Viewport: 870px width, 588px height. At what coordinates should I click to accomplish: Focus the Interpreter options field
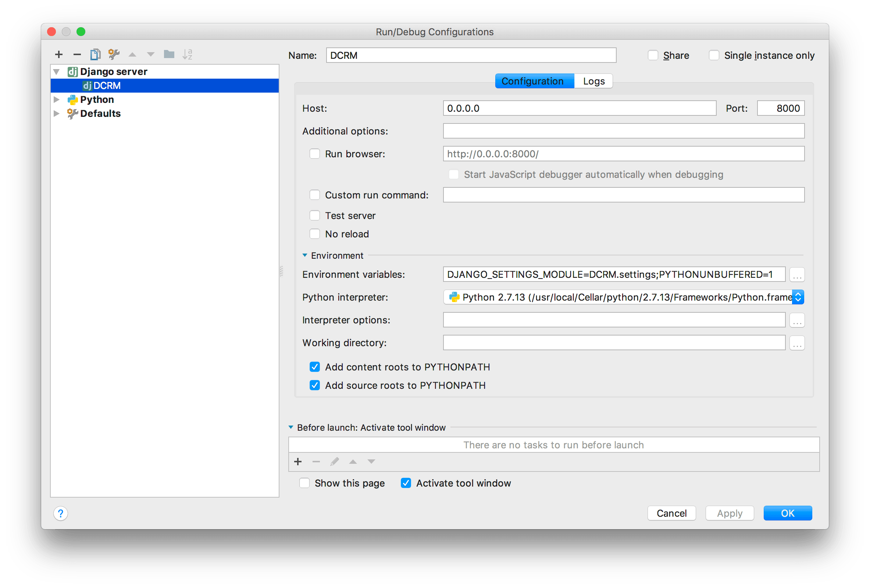614,320
